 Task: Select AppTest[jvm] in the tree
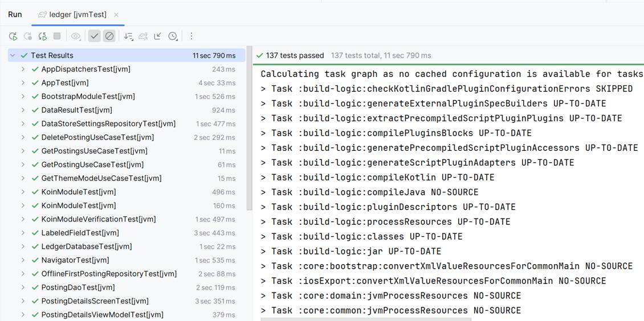[127, 83]
